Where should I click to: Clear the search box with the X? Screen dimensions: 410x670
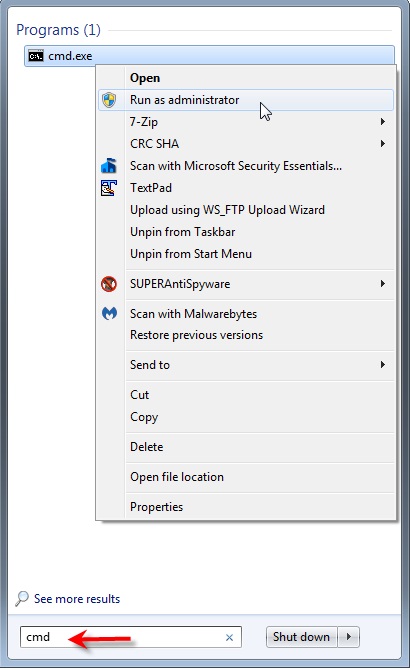tap(229, 637)
